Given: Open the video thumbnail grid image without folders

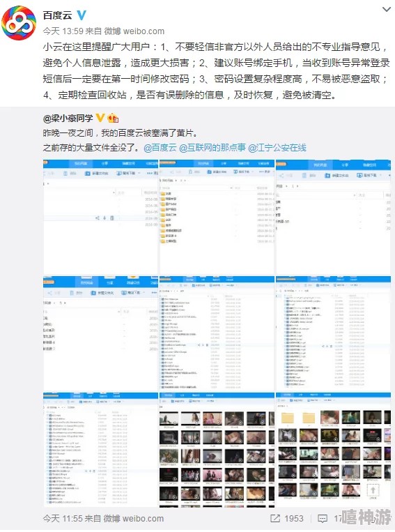Looking at the screenshot, I should coord(217,450).
